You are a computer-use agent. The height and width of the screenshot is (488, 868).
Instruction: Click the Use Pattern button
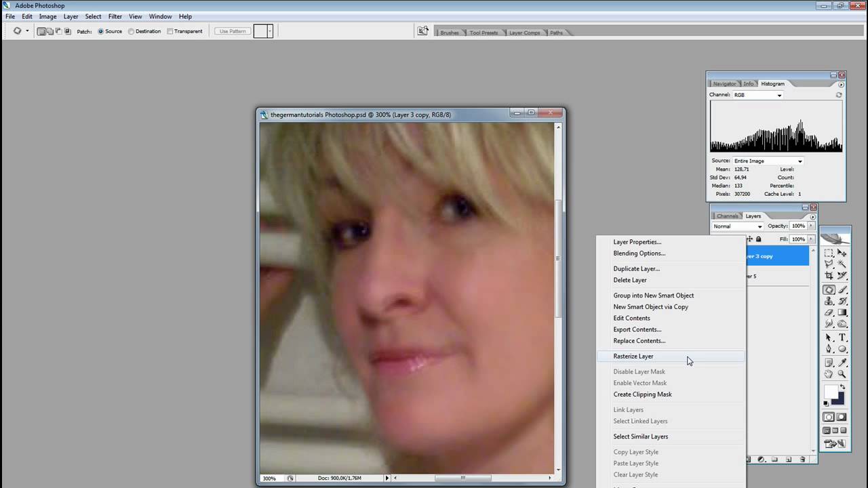click(233, 31)
